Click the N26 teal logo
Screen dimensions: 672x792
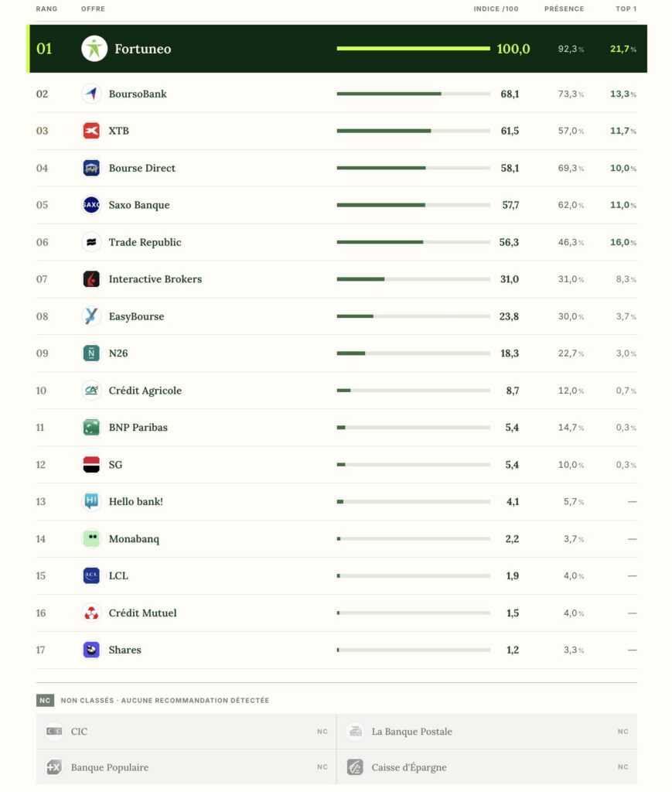pyautogui.click(x=91, y=353)
